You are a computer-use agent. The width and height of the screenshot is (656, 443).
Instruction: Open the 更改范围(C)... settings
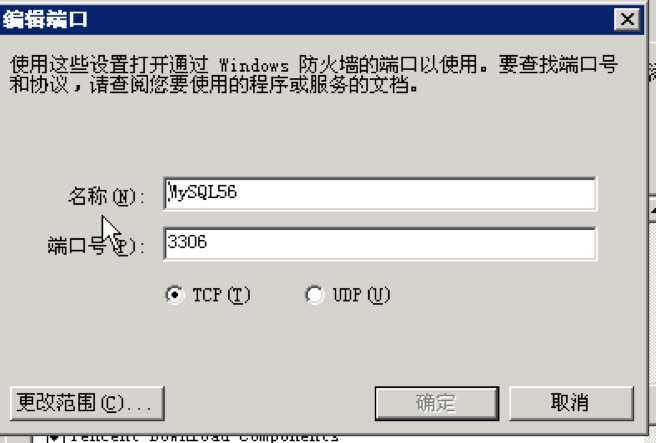click(87, 403)
